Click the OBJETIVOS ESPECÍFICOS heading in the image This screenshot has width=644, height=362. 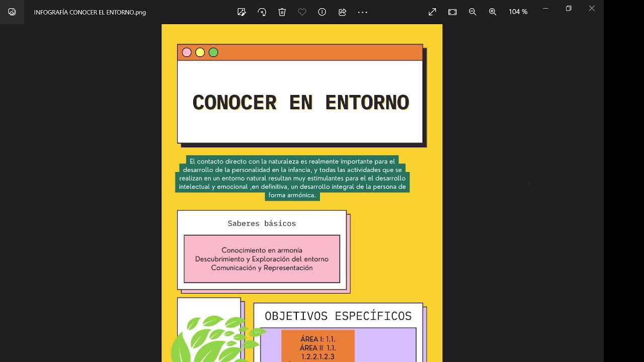[x=338, y=316]
